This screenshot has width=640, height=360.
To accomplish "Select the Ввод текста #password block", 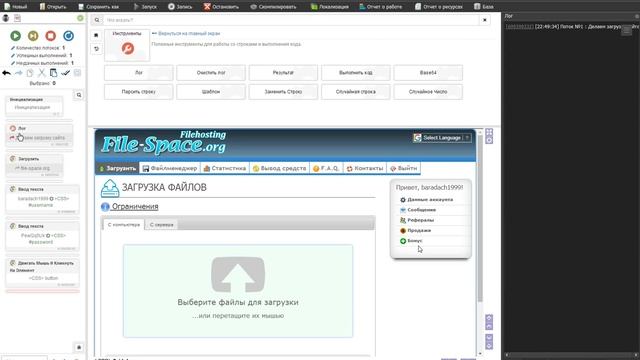I will coord(42,236).
